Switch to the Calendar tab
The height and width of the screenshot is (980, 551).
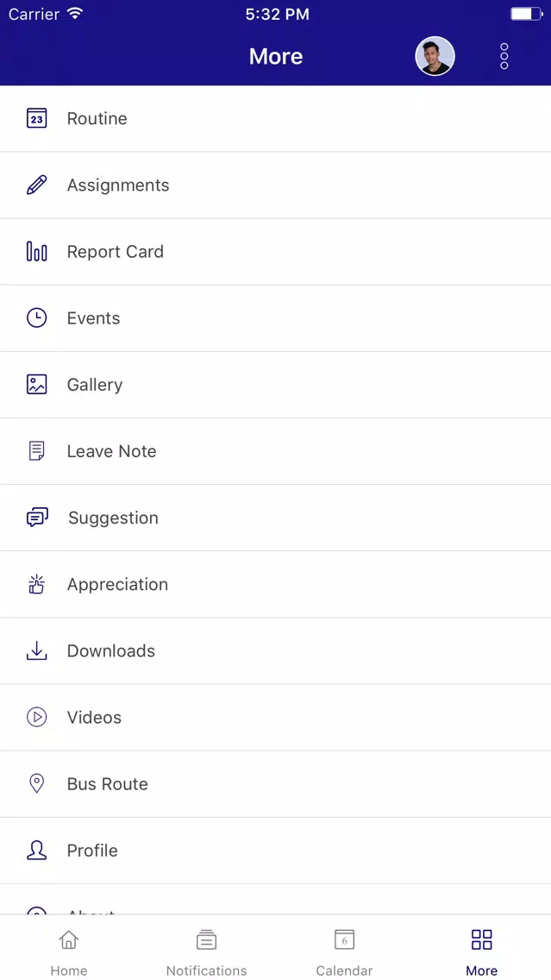(x=344, y=951)
